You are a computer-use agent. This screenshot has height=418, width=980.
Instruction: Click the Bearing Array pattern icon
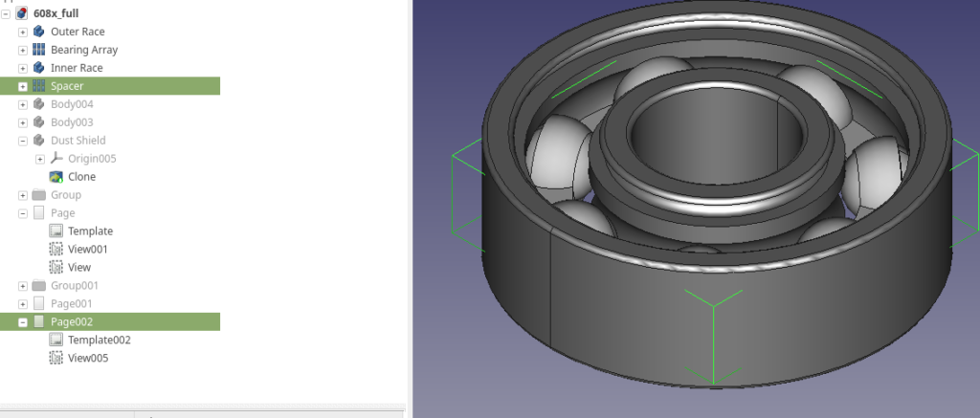coord(38,50)
